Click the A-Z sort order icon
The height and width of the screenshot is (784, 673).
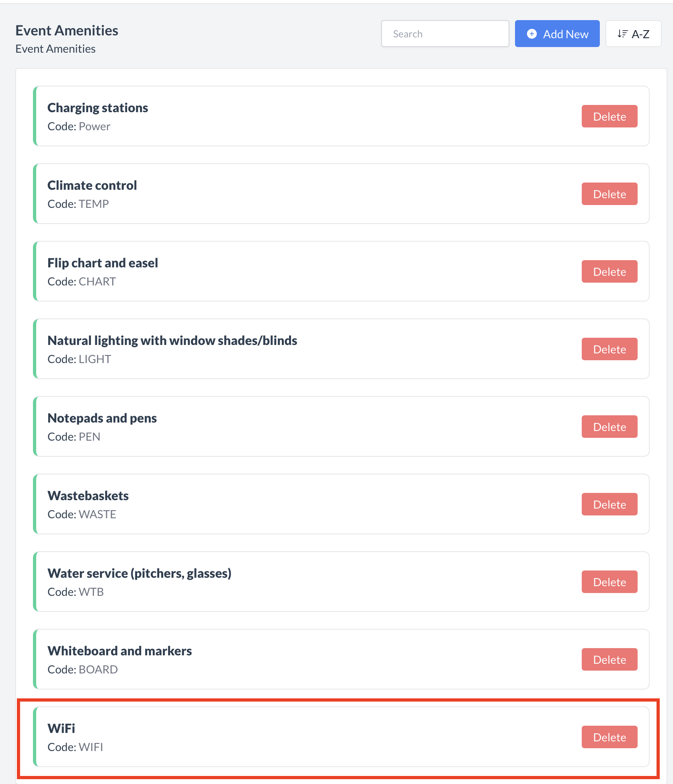[x=622, y=34]
